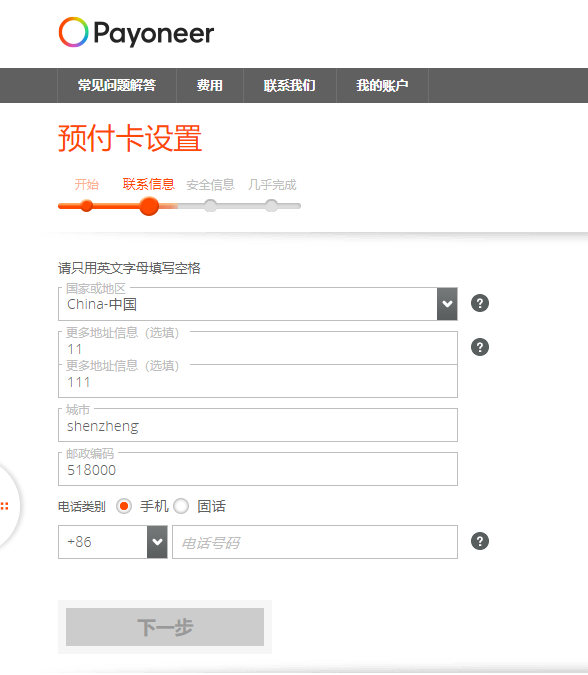Screen dimensions: 588x675
Task: Open 常见问题解答 FAQ menu item
Action: click(x=117, y=85)
